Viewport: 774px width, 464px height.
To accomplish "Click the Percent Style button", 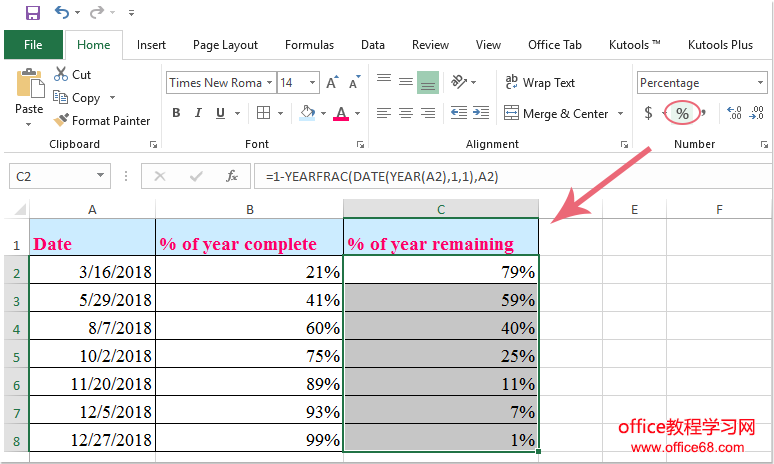I will coord(682,113).
